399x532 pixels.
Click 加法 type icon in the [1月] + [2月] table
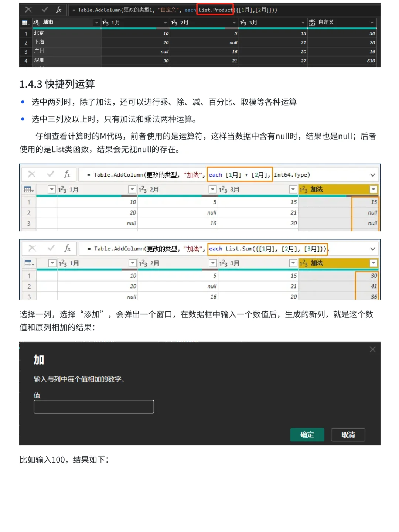pos(304,190)
